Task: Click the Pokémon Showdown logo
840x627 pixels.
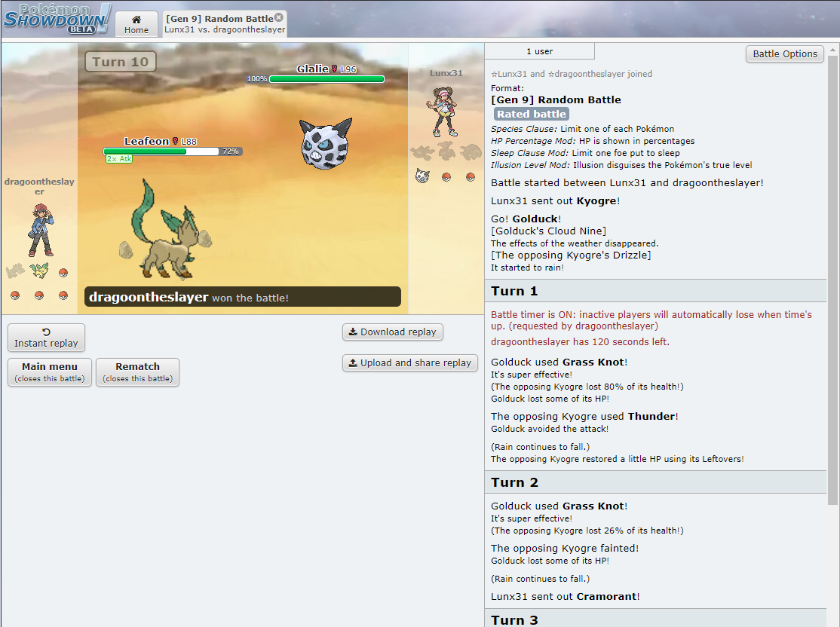Action: click(x=57, y=19)
